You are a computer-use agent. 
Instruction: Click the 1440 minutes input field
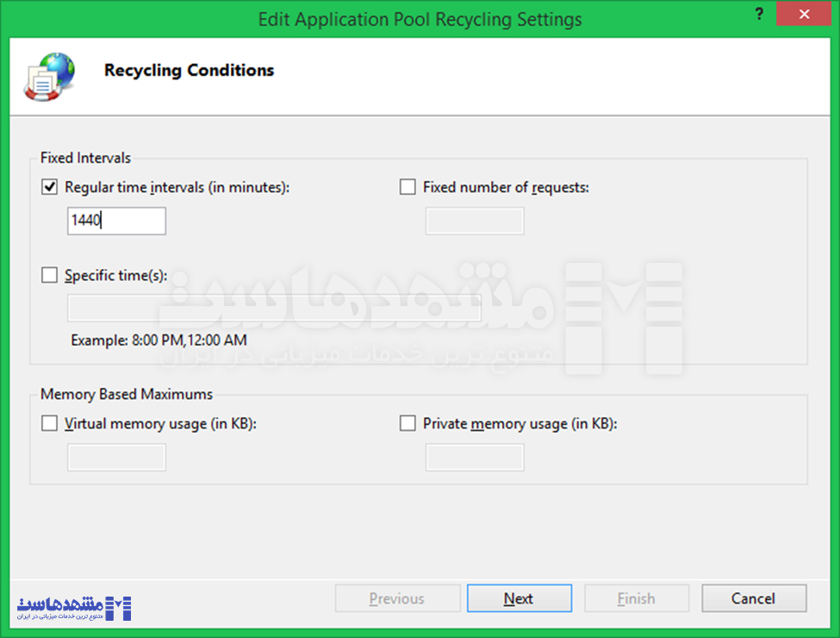[x=116, y=221]
